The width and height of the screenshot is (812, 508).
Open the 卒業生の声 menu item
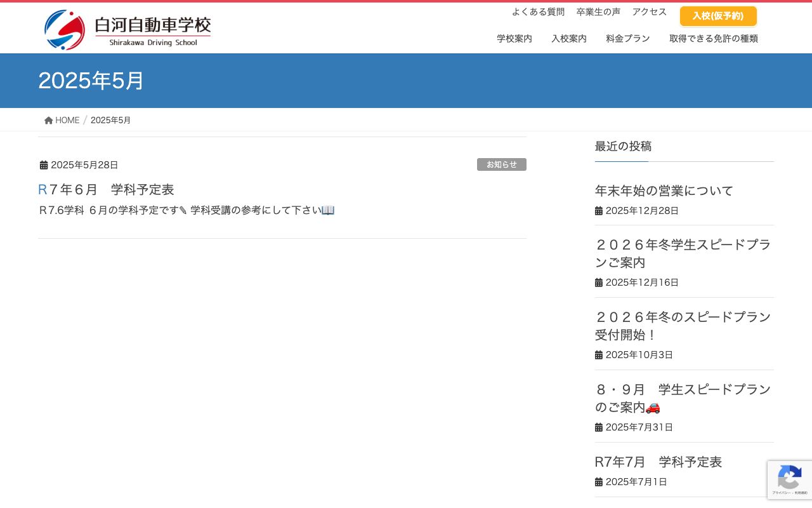pyautogui.click(x=598, y=11)
